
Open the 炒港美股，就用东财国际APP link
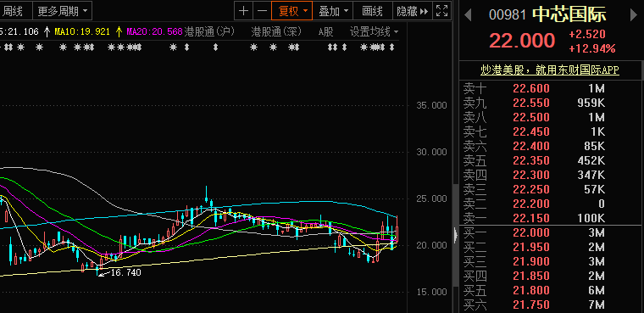pyautogui.click(x=550, y=70)
